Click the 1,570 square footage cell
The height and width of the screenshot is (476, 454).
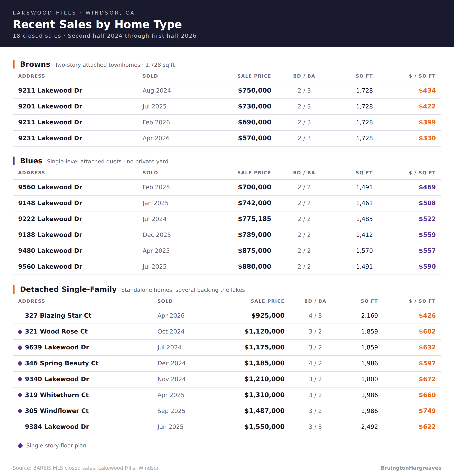pos(364,251)
